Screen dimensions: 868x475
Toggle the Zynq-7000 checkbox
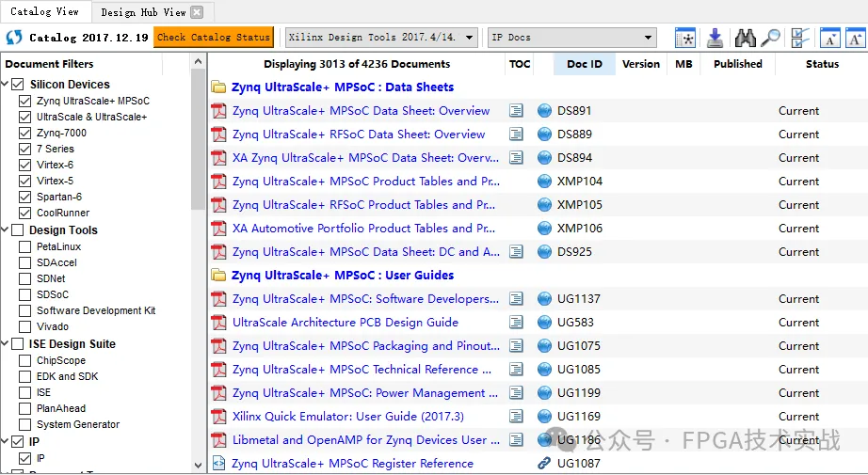[24, 134]
